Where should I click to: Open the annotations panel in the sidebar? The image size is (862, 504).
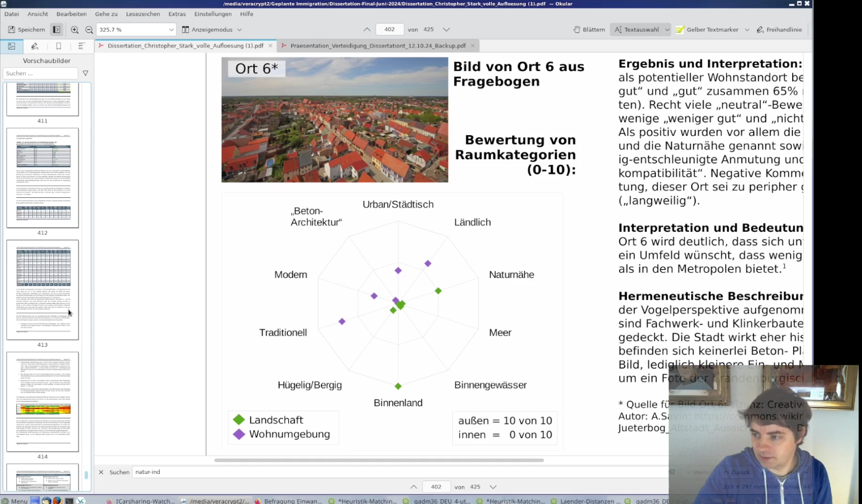(x=34, y=46)
